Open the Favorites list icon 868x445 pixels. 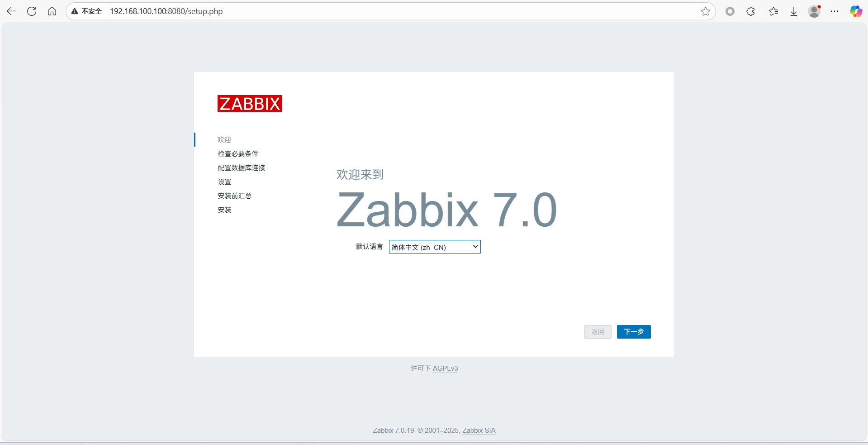point(773,11)
